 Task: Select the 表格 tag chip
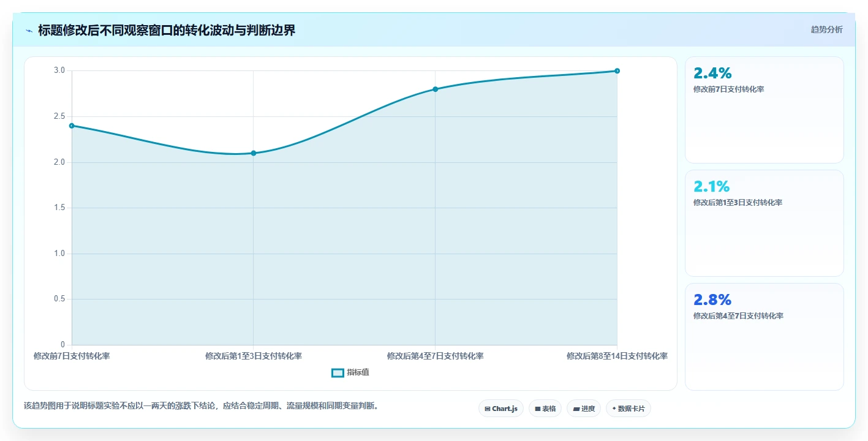545,409
